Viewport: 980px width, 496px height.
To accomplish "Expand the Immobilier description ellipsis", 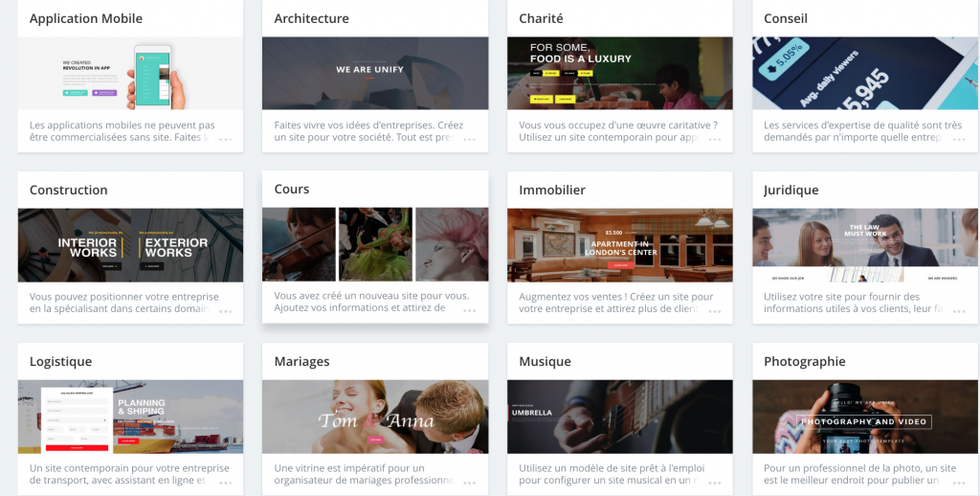I will click(714, 311).
